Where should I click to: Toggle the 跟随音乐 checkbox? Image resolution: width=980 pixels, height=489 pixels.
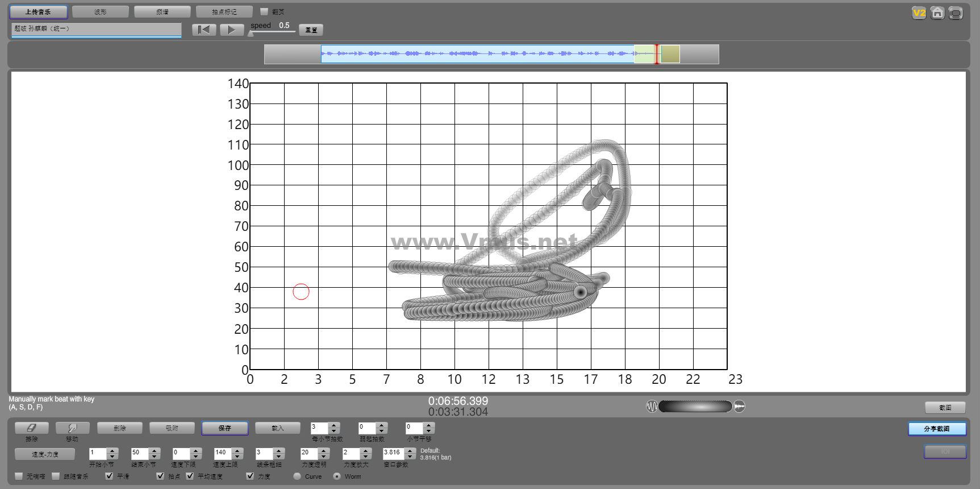pyautogui.click(x=56, y=476)
